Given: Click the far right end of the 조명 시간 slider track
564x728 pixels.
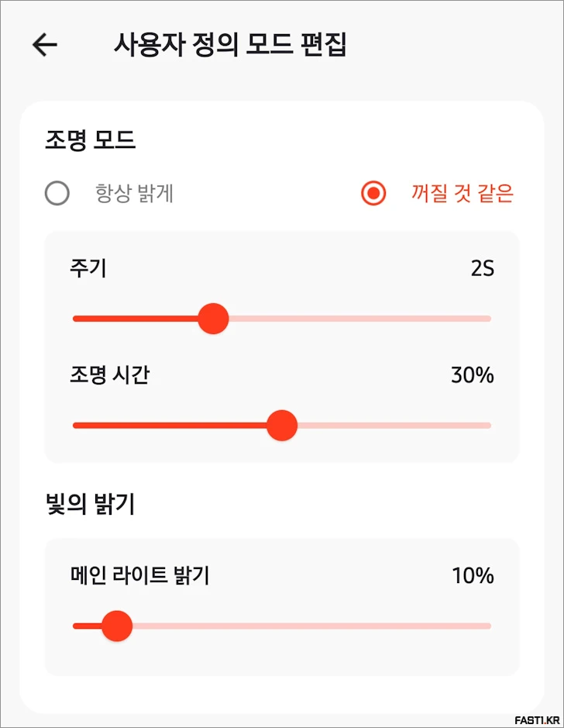Looking at the screenshot, I should [x=487, y=425].
